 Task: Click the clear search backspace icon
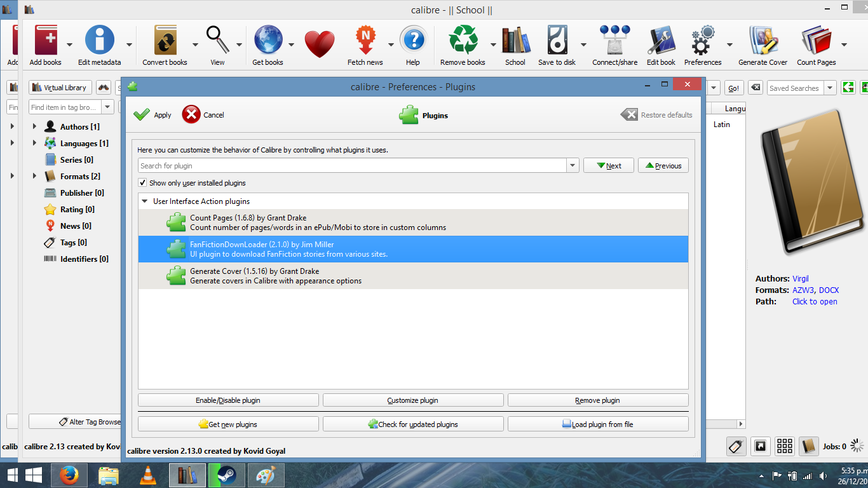pos(755,88)
